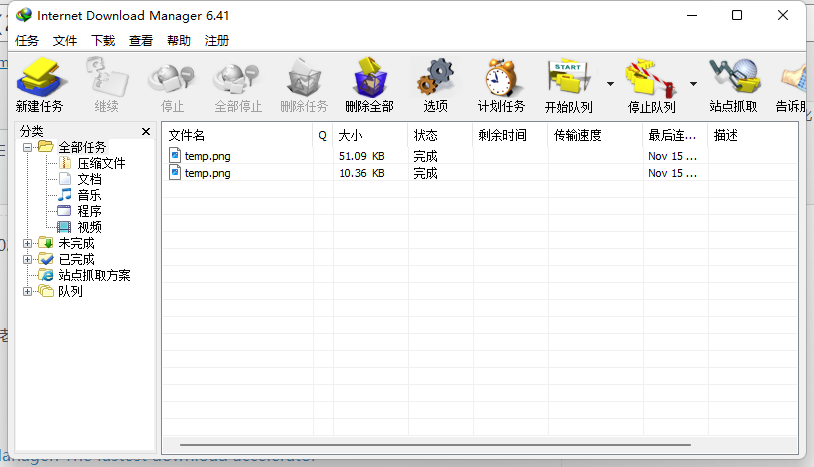
Task: Click file icon of 51.09 KB temp.png
Action: pyautogui.click(x=175, y=156)
